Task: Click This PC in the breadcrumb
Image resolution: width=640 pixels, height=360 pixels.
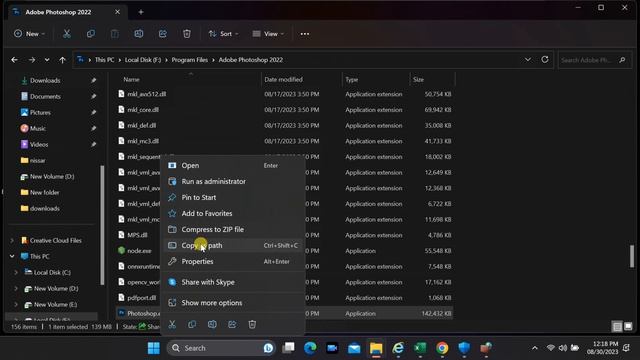Action: coord(104,60)
